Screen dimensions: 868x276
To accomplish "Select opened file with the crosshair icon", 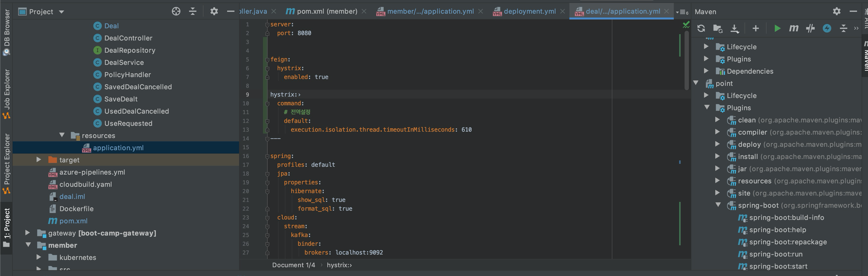I will [x=176, y=11].
